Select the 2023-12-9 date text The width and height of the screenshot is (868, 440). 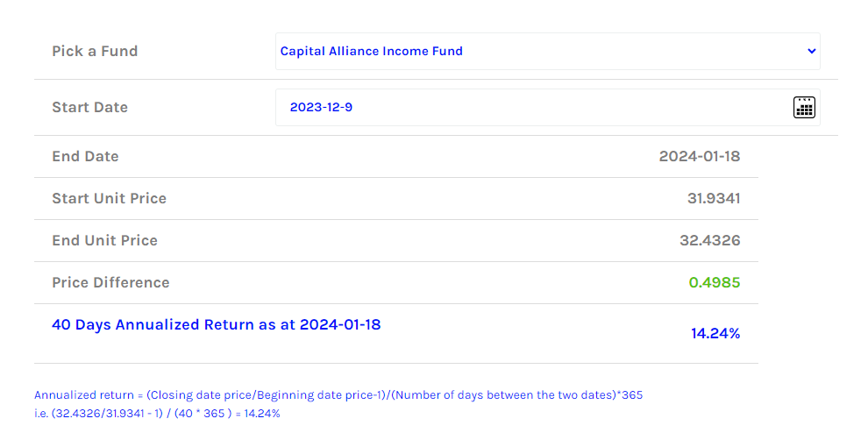coord(321,108)
